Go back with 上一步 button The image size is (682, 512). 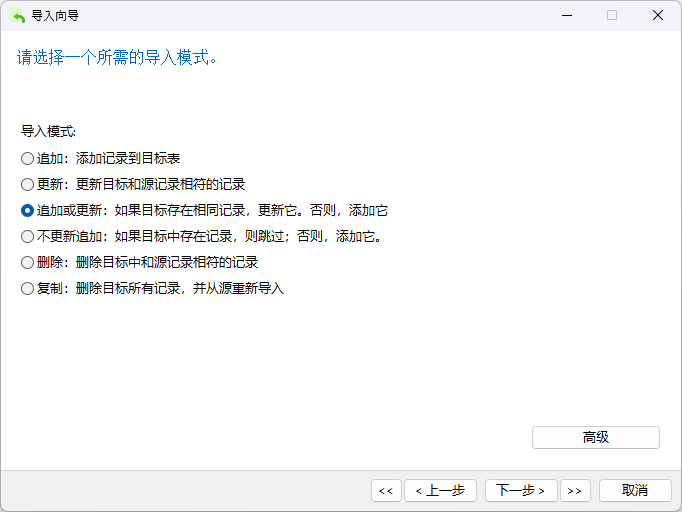point(440,490)
